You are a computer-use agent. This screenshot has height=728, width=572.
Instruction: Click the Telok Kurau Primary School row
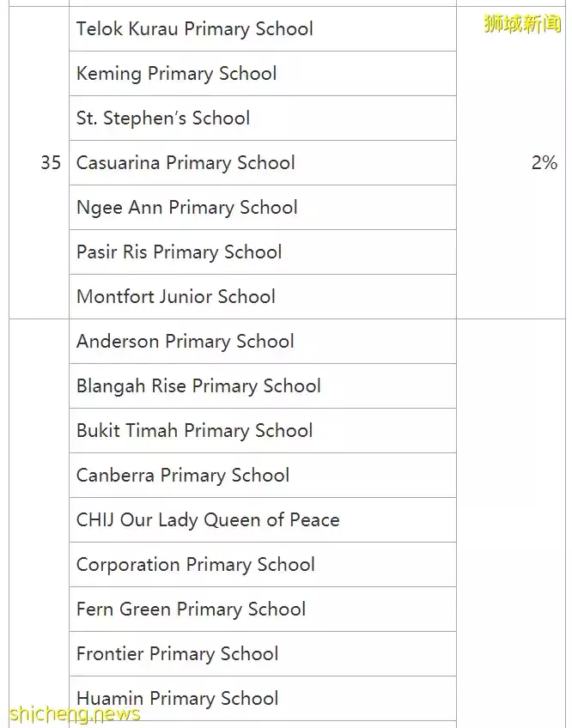click(194, 29)
